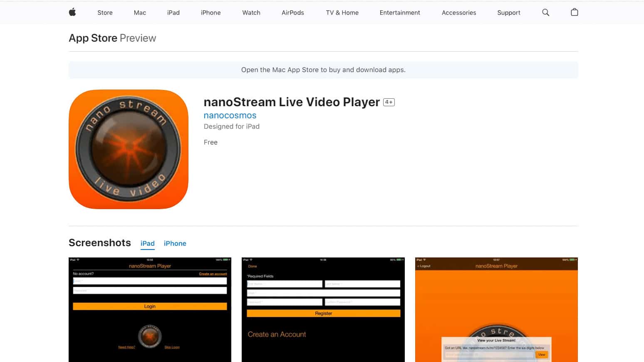Click the 4+ age rating badge
Screen dimensions: 644x362
(389, 102)
